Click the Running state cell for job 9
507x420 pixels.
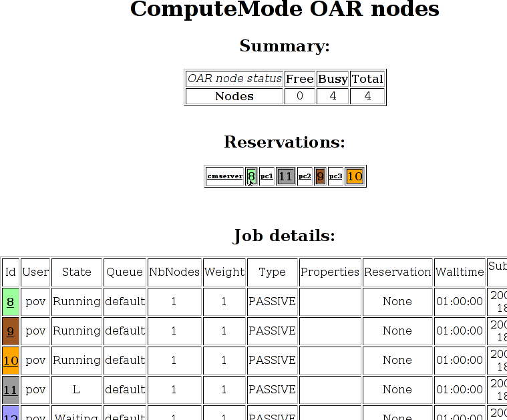(x=77, y=331)
